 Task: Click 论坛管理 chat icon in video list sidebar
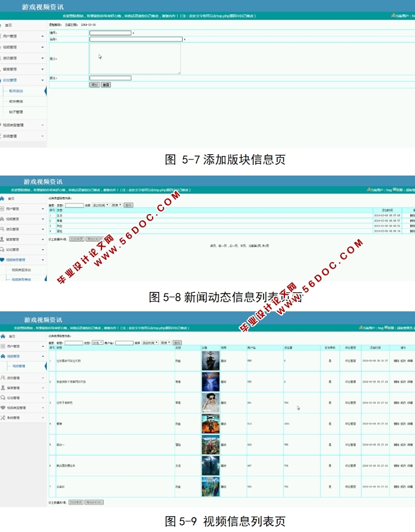[2, 398]
